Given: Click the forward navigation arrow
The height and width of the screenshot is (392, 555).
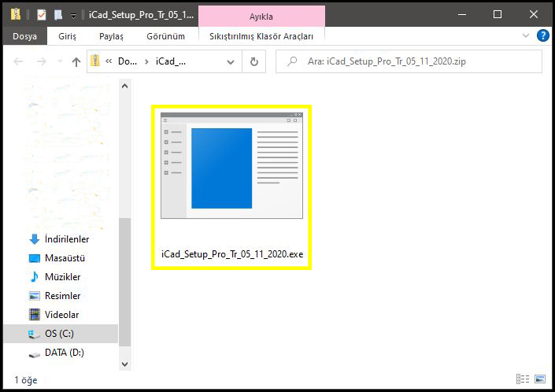Looking at the screenshot, I should click(42, 62).
